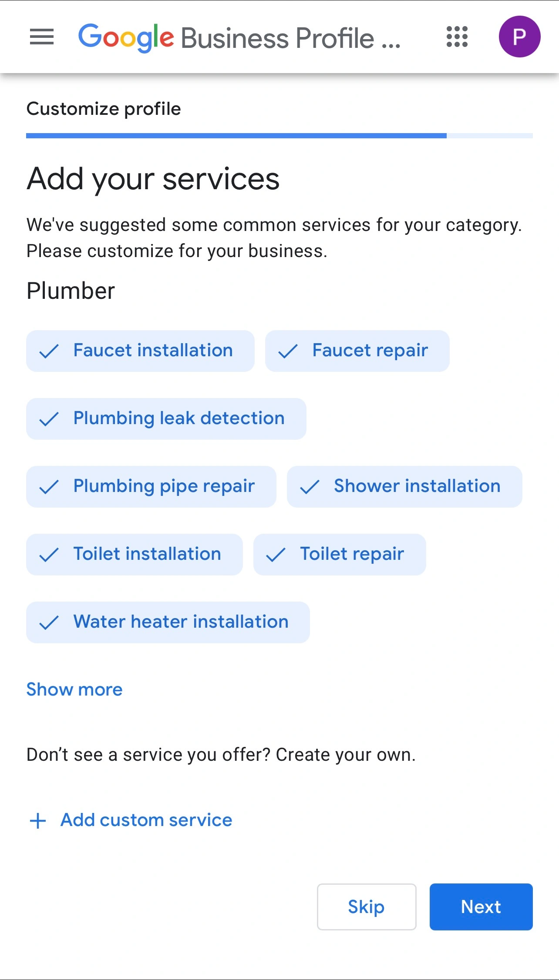Open the hamburger navigation menu
The image size is (559, 980).
(x=41, y=37)
